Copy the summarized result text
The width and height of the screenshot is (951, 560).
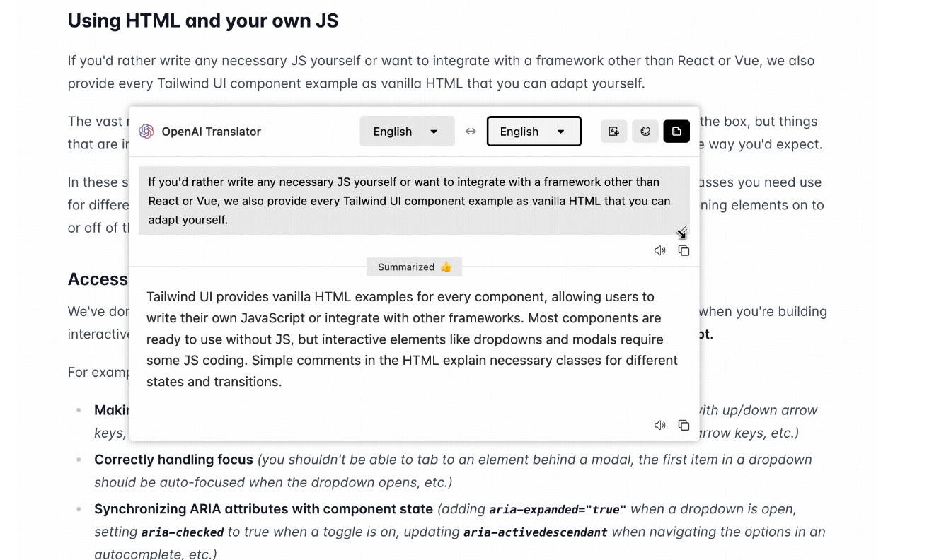[x=684, y=425]
